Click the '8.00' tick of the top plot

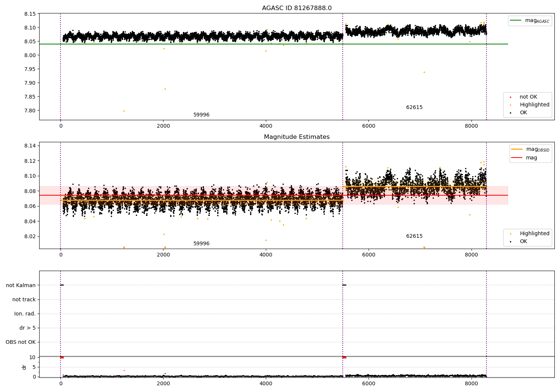click(x=30, y=55)
